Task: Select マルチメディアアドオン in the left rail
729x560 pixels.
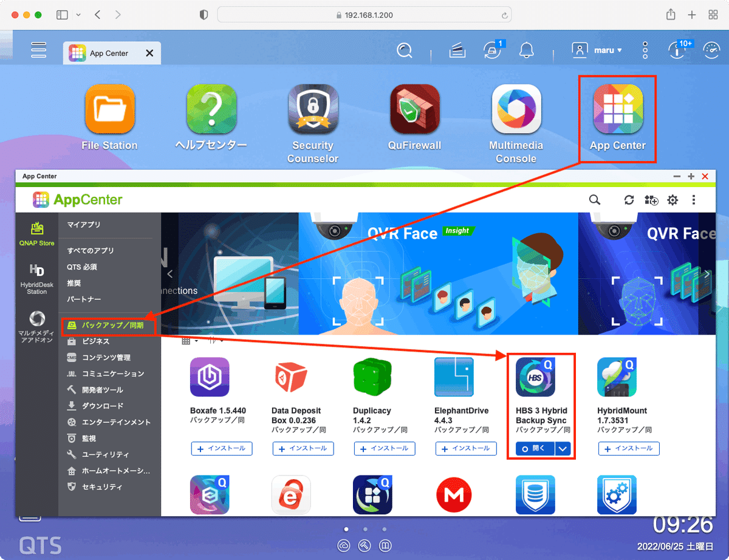Action: pos(36,327)
